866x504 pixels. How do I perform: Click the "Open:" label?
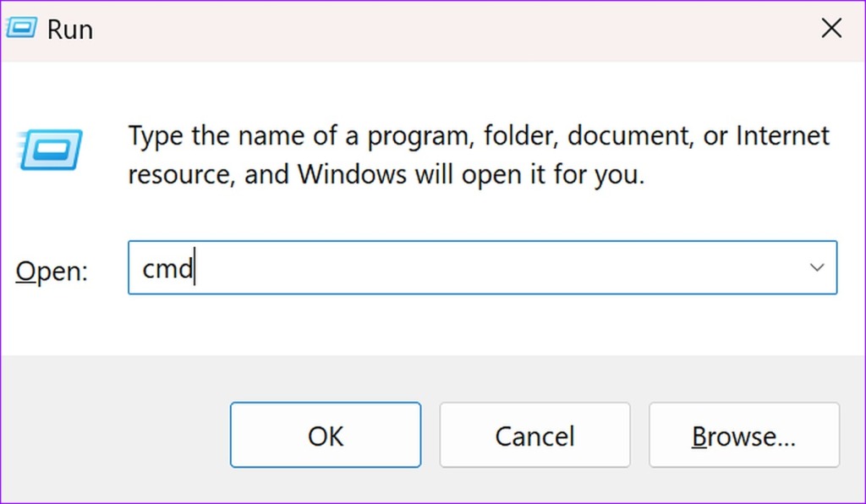[52, 271]
